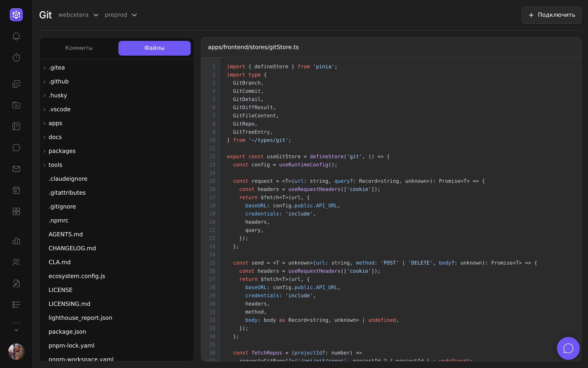Open the .gitattributes file

click(117, 193)
